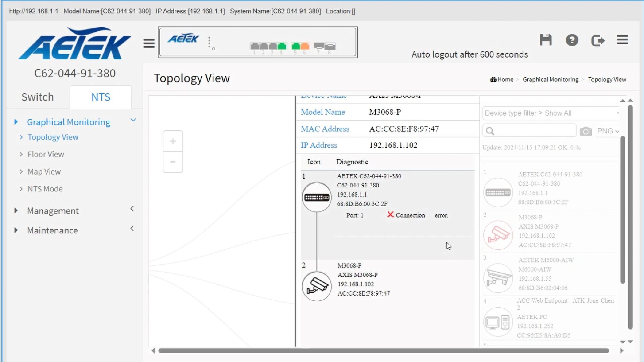Select the M6000-AIW camera icon in list
The image size is (644, 362).
[498, 278]
